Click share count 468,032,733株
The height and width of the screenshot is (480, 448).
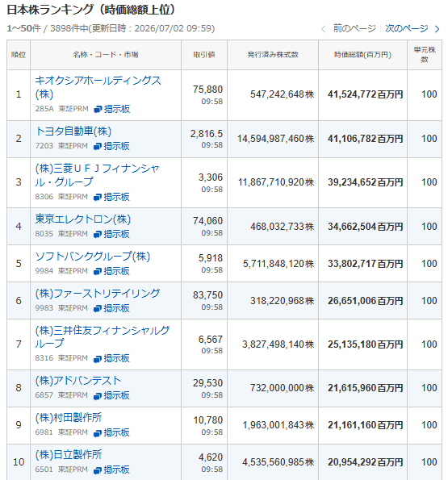tap(282, 227)
